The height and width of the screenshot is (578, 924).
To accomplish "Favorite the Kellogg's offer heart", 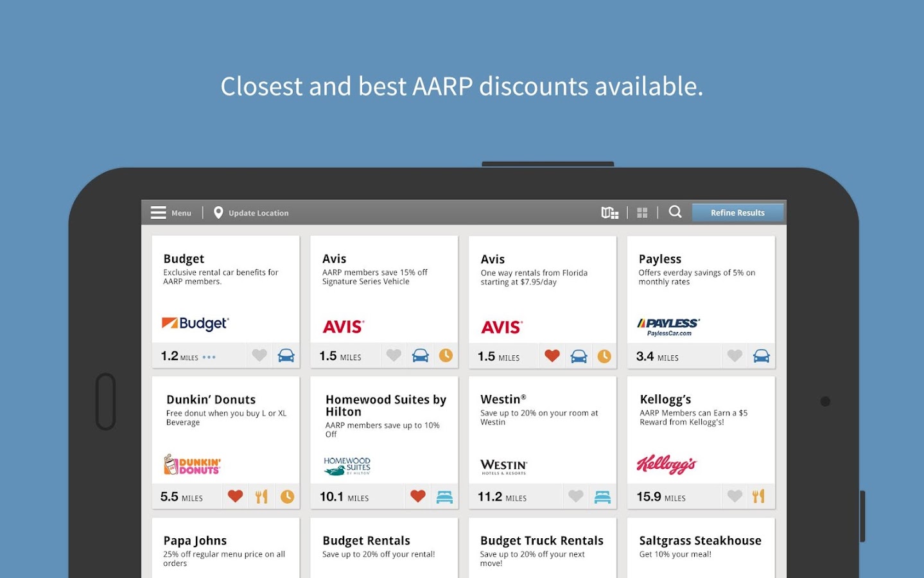I will point(735,496).
